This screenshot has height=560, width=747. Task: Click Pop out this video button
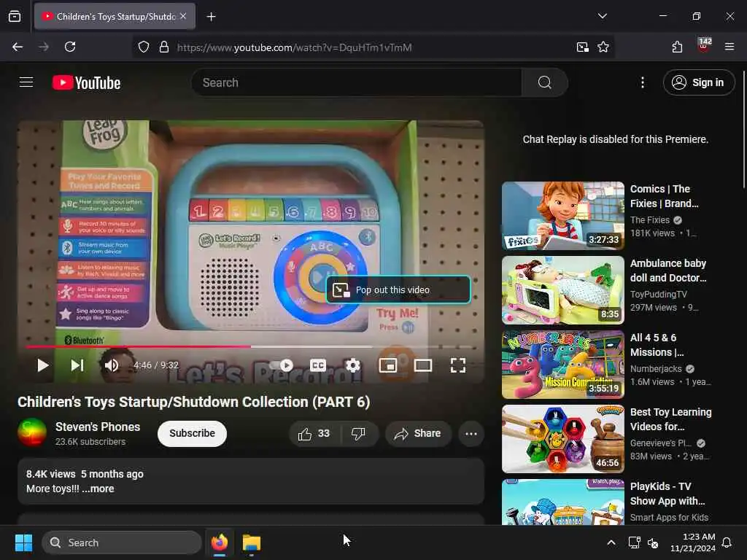398,289
